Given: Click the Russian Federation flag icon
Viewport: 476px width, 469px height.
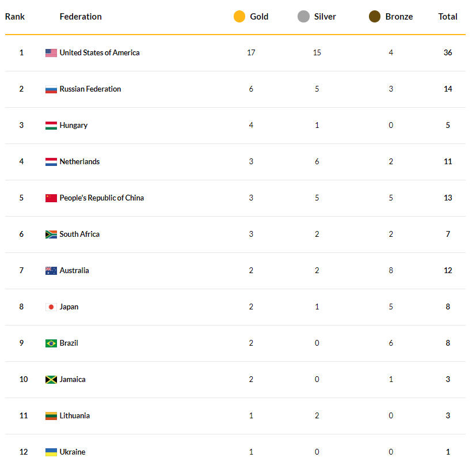Looking at the screenshot, I should (51, 89).
